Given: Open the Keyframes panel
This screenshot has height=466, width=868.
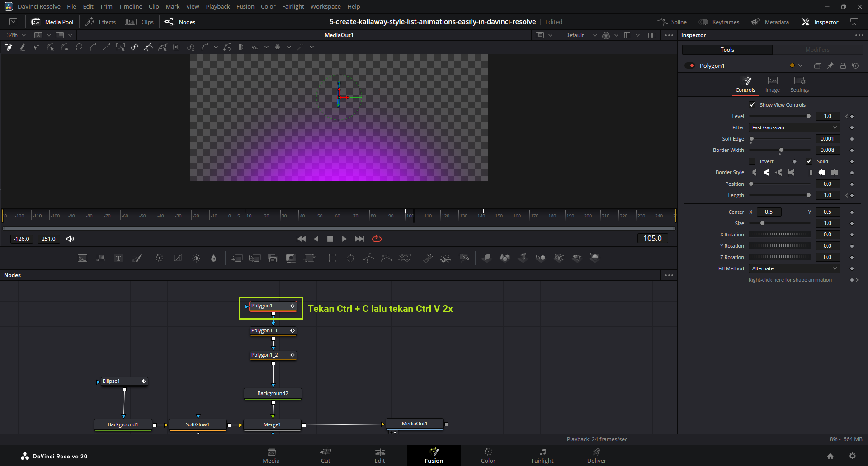Looking at the screenshot, I should point(719,22).
